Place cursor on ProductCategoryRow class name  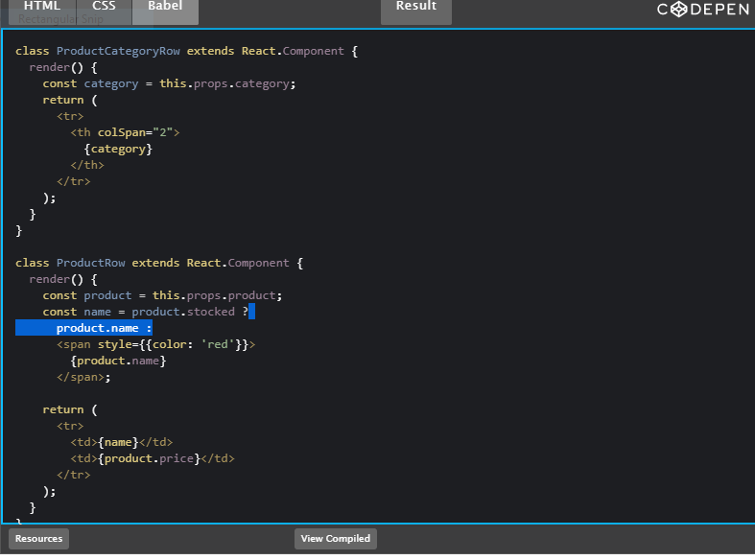pyautogui.click(x=117, y=51)
